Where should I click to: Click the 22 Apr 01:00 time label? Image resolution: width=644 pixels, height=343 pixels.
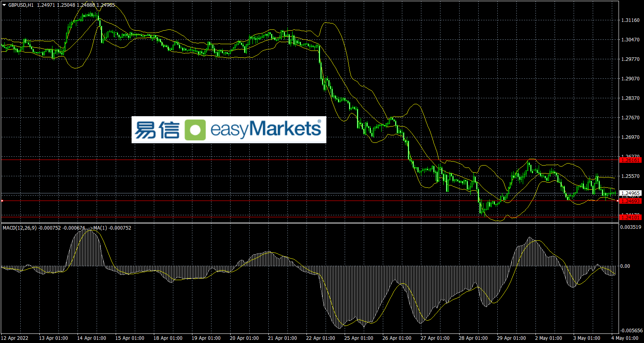coord(321,338)
